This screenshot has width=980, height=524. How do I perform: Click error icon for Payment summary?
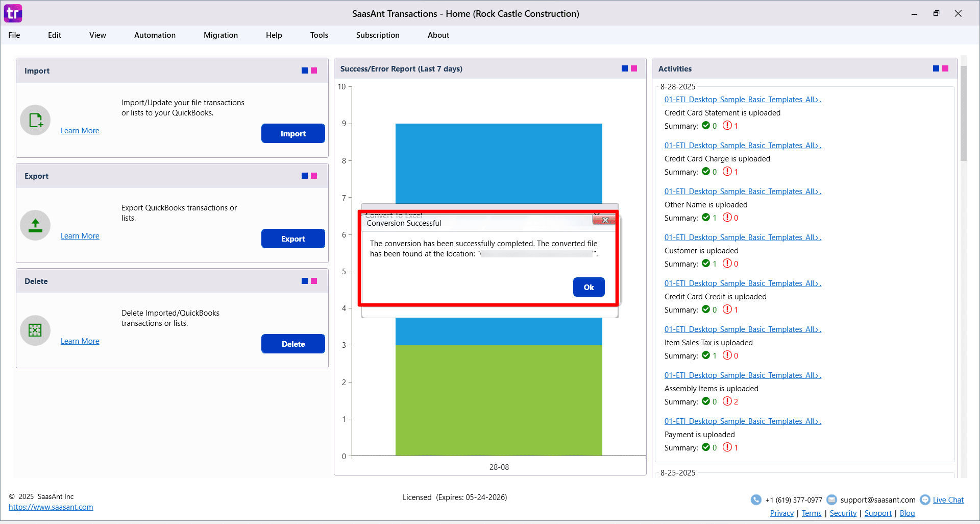click(x=727, y=447)
